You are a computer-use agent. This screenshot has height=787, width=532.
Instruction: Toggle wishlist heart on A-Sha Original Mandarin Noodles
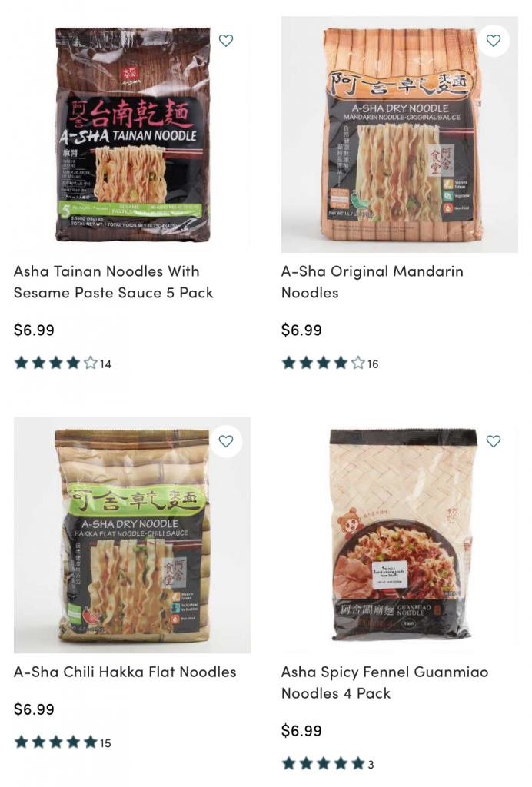click(x=494, y=40)
